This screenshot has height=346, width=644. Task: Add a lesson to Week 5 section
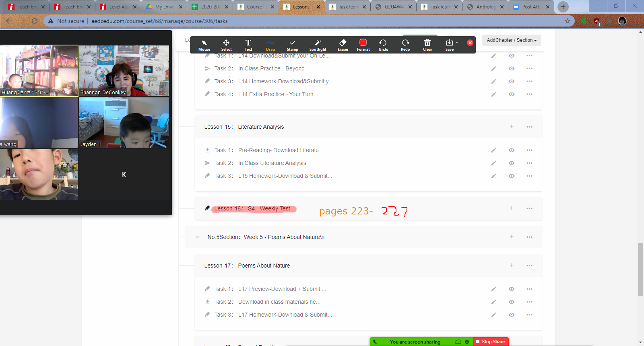[512, 237]
